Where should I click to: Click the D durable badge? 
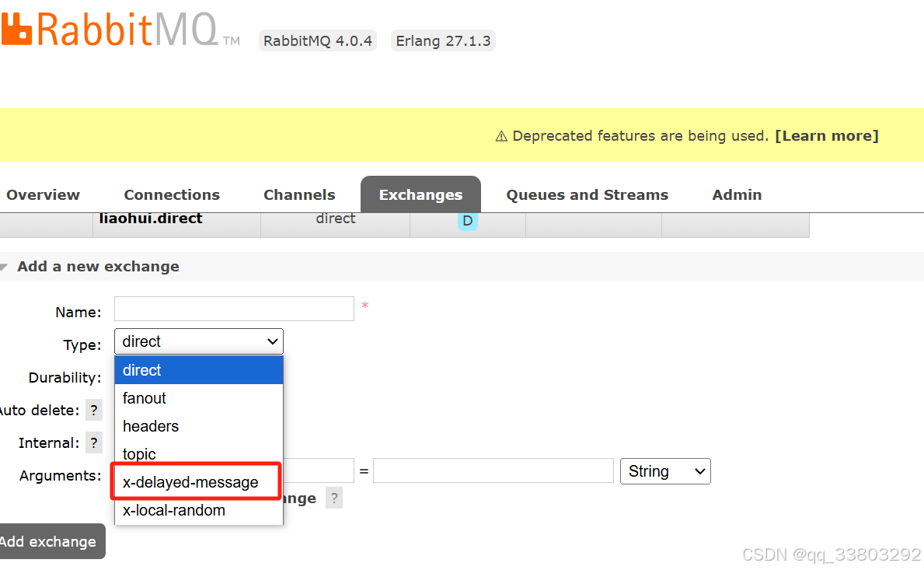tap(467, 221)
